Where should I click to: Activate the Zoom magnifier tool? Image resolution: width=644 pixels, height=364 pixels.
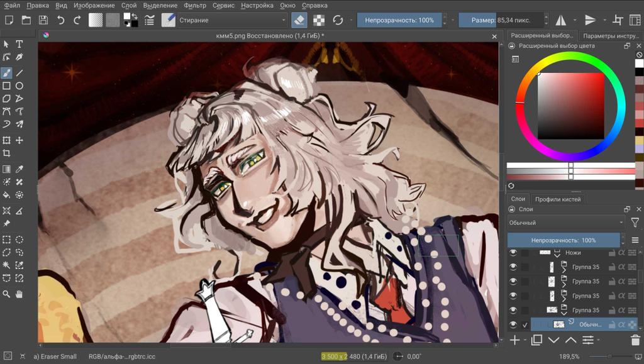[6, 294]
